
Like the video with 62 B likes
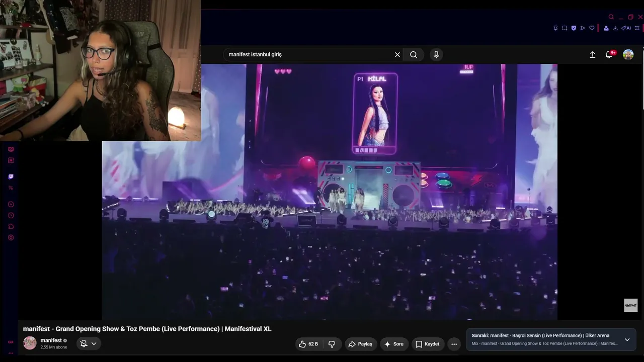point(308,344)
